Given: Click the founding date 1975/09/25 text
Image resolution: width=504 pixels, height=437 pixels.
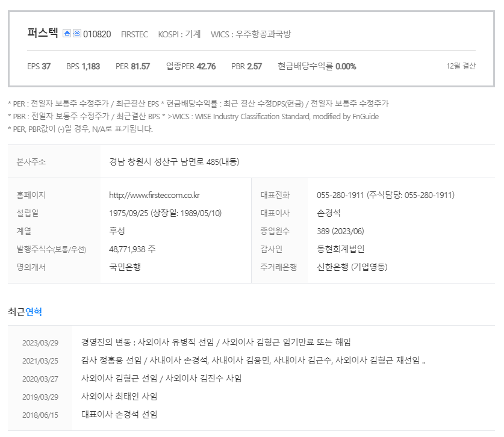Looking at the screenshot, I should [129, 213].
